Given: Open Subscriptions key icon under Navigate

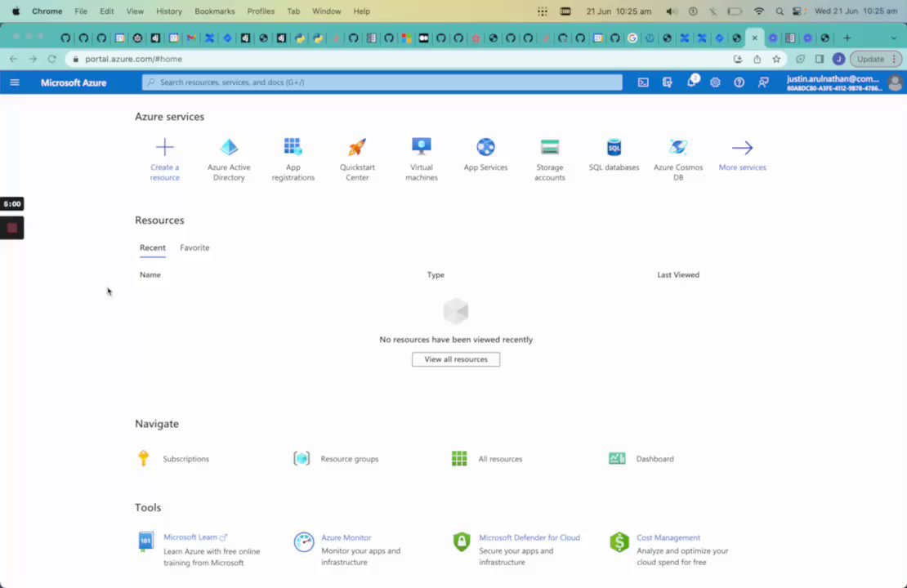Looking at the screenshot, I should 144,458.
